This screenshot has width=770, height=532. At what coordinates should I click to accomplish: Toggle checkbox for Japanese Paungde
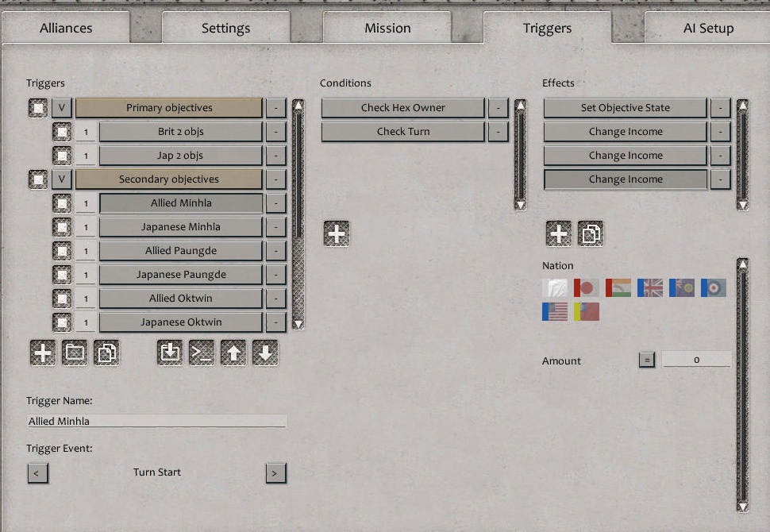[62, 275]
